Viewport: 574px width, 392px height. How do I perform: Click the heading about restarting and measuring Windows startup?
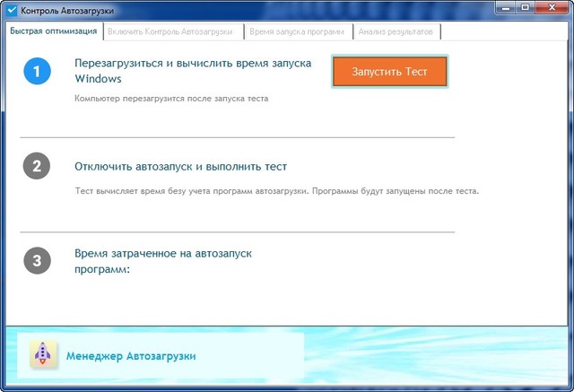click(193, 72)
